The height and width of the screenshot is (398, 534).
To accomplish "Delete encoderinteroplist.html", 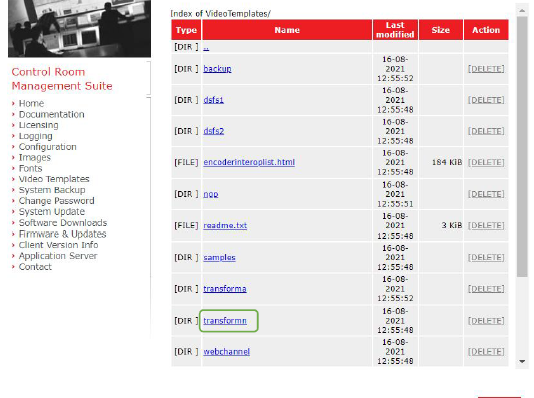I will coord(486,162).
